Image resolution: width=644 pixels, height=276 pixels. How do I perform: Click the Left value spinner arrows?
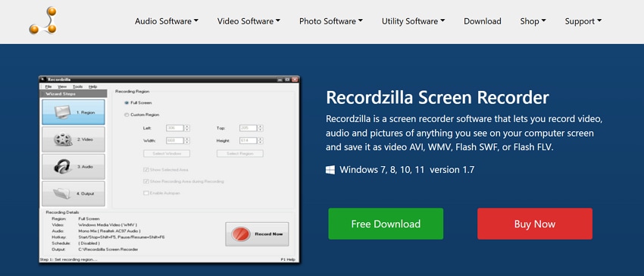[x=187, y=128]
